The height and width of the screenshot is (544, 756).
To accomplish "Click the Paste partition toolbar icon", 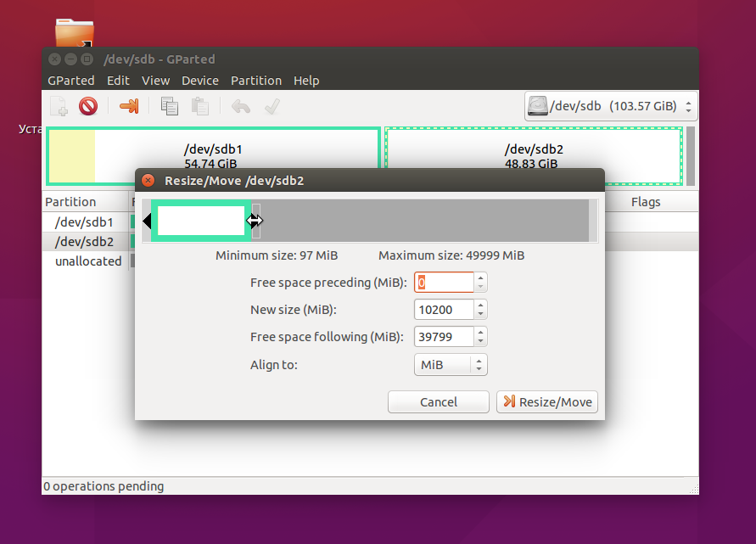I will coord(200,106).
